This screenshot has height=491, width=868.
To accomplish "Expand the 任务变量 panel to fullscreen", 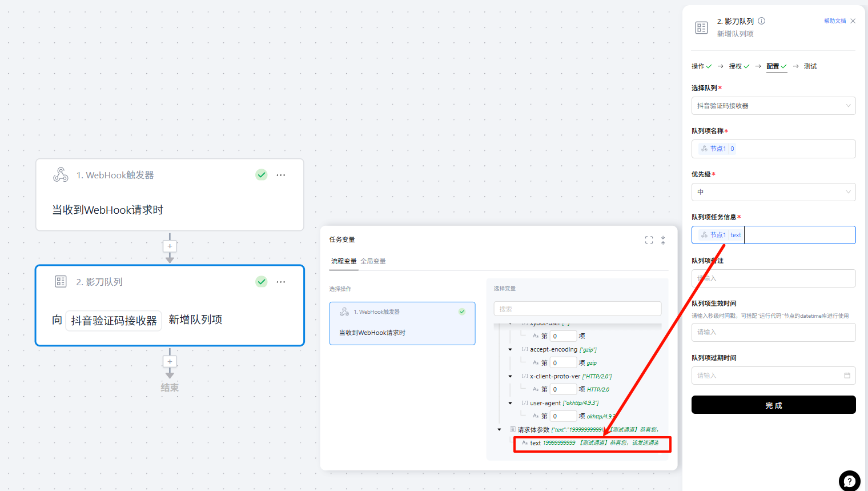I will pyautogui.click(x=649, y=240).
